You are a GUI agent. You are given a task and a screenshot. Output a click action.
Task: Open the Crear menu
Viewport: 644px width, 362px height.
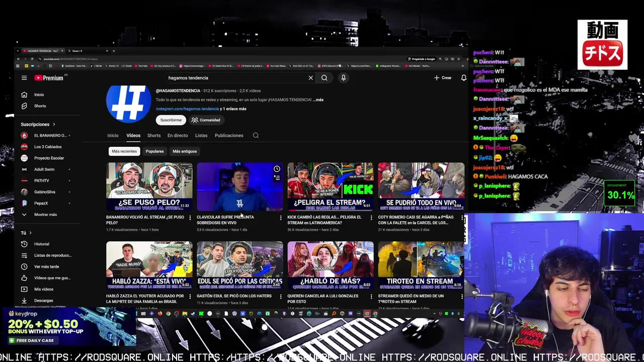443,78
